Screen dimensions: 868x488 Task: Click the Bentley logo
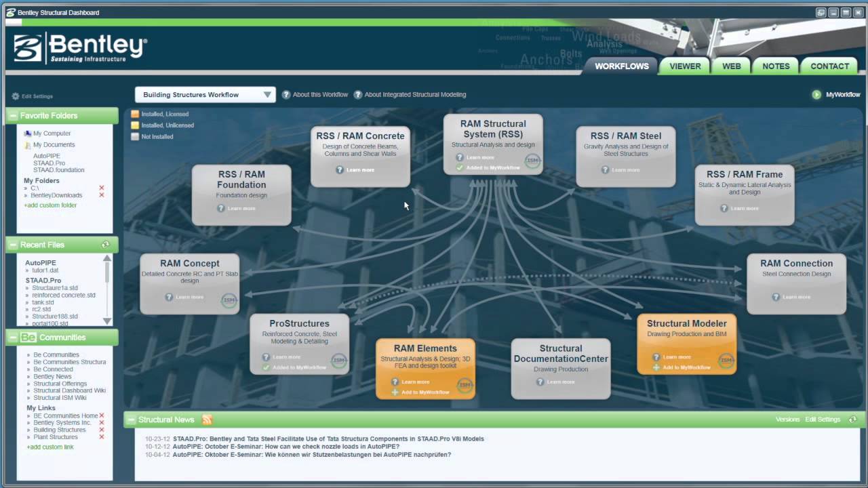coord(80,49)
